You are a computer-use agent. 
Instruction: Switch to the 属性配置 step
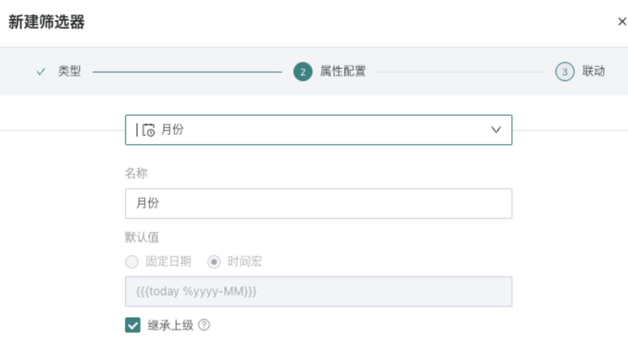(x=343, y=71)
